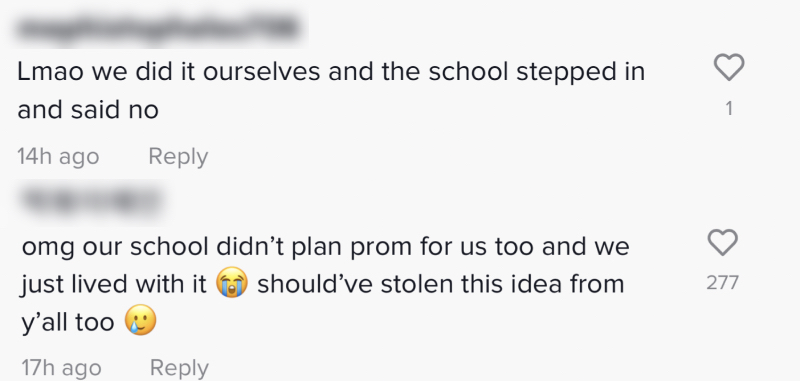Reply to the 17h ago comment
The image size is (800, 381).
coord(179,368)
